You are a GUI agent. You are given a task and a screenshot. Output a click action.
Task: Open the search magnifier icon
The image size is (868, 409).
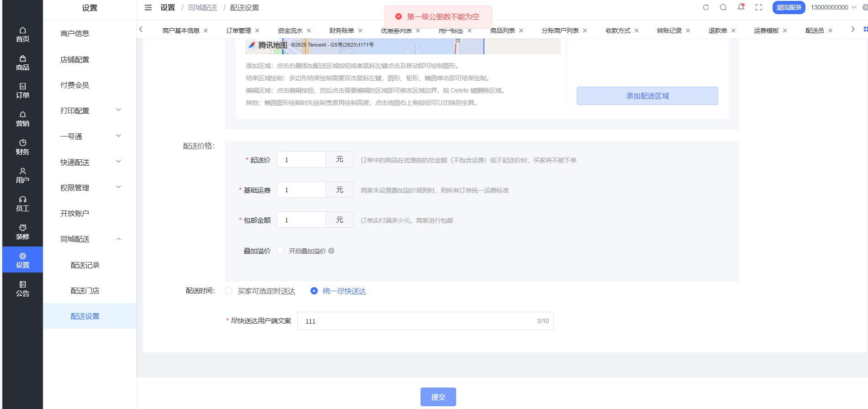click(x=723, y=7)
